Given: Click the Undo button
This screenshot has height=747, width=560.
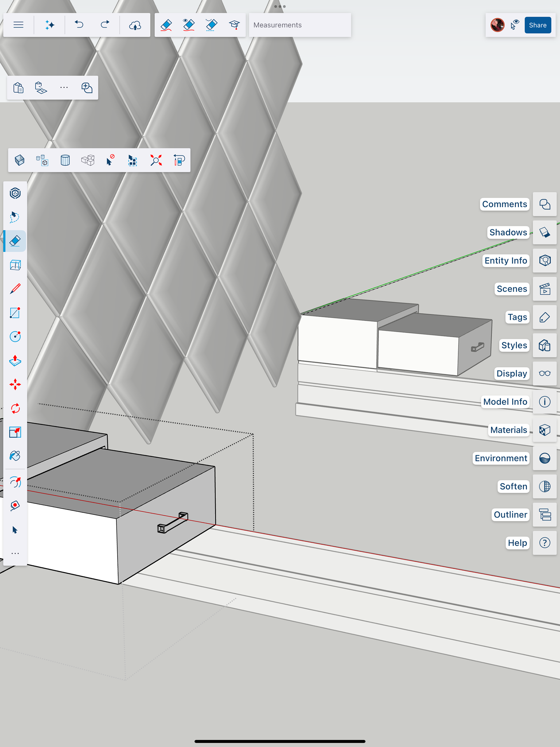Looking at the screenshot, I should 79,25.
